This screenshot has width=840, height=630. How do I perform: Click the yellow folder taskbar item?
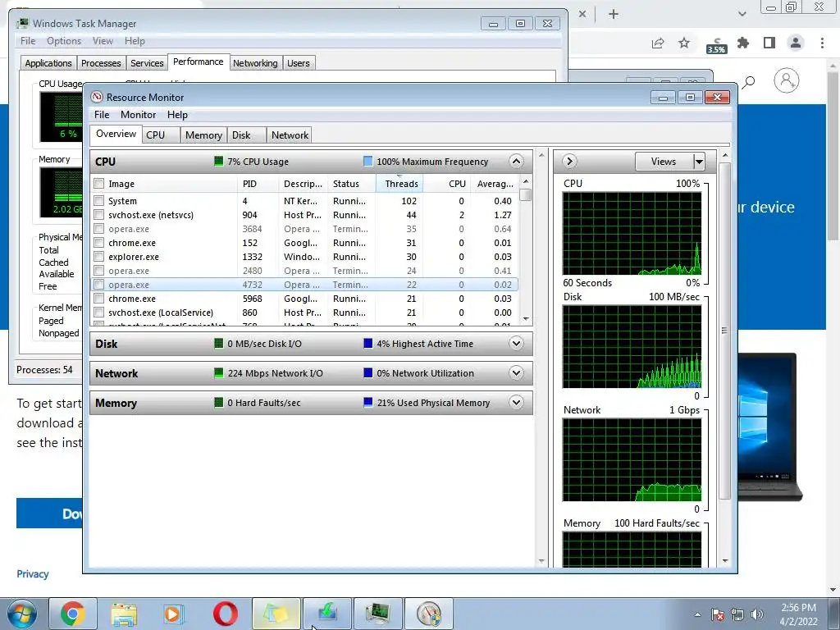(276, 614)
